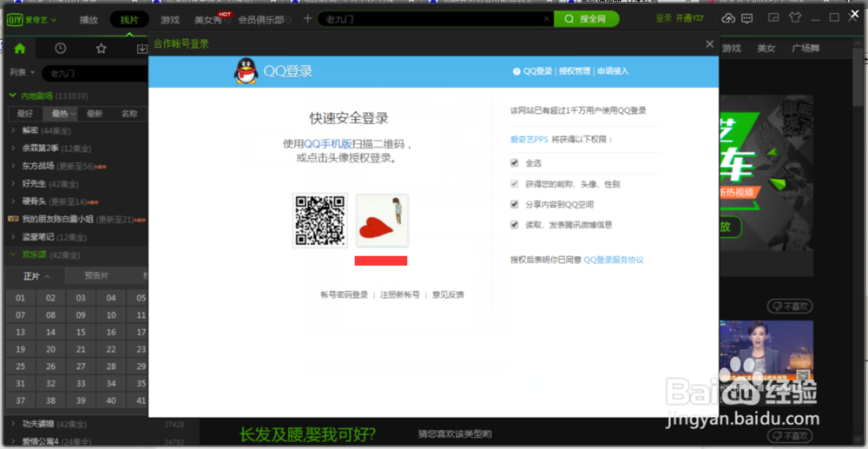This screenshot has height=449, width=868.
Task: Open the 广场舞 category on right
Action: [x=806, y=49]
